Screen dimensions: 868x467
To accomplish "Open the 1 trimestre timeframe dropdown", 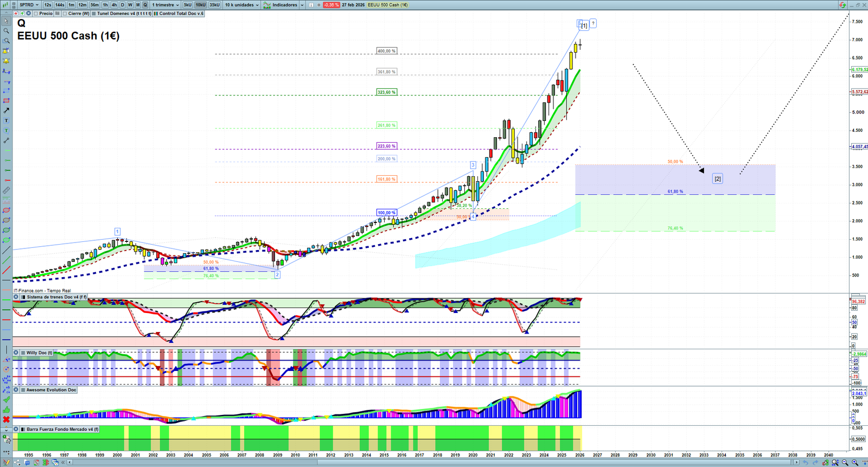I will click(165, 5).
